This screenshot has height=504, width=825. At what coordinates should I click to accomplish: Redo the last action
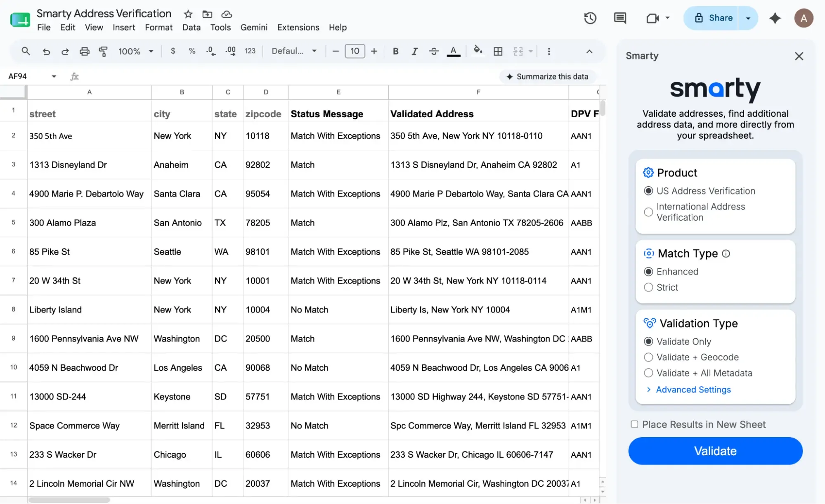click(65, 51)
